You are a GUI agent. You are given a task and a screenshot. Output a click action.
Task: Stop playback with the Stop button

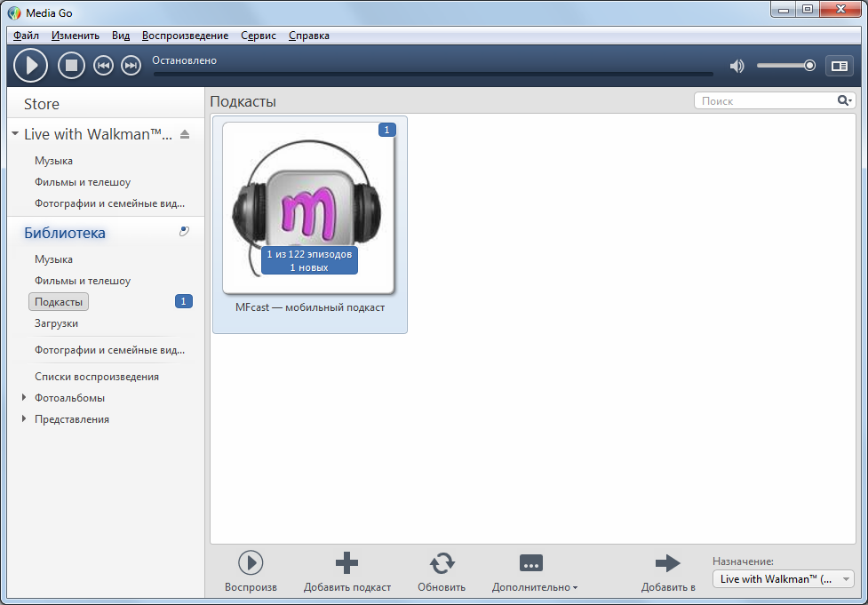tap(71, 66)
